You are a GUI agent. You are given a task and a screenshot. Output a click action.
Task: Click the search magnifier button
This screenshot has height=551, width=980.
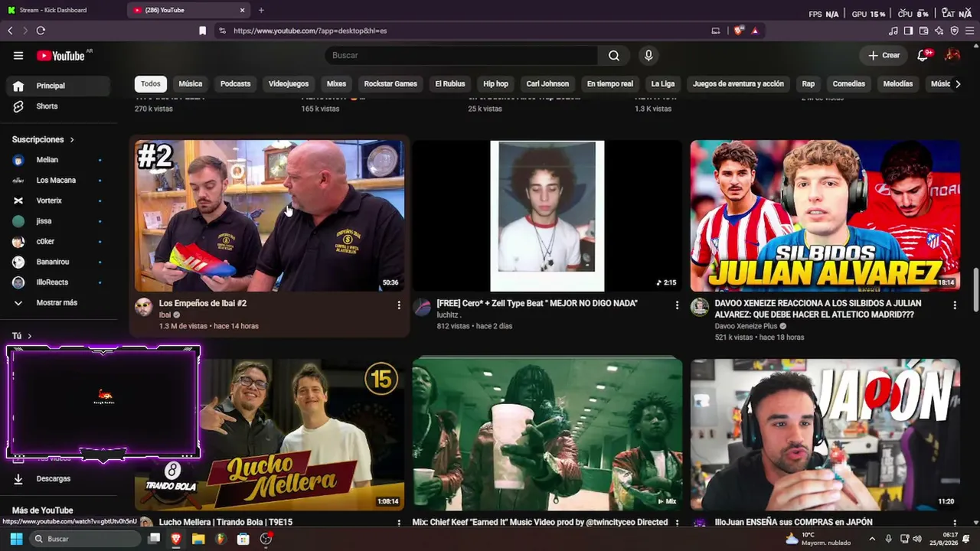pos(614,55)
